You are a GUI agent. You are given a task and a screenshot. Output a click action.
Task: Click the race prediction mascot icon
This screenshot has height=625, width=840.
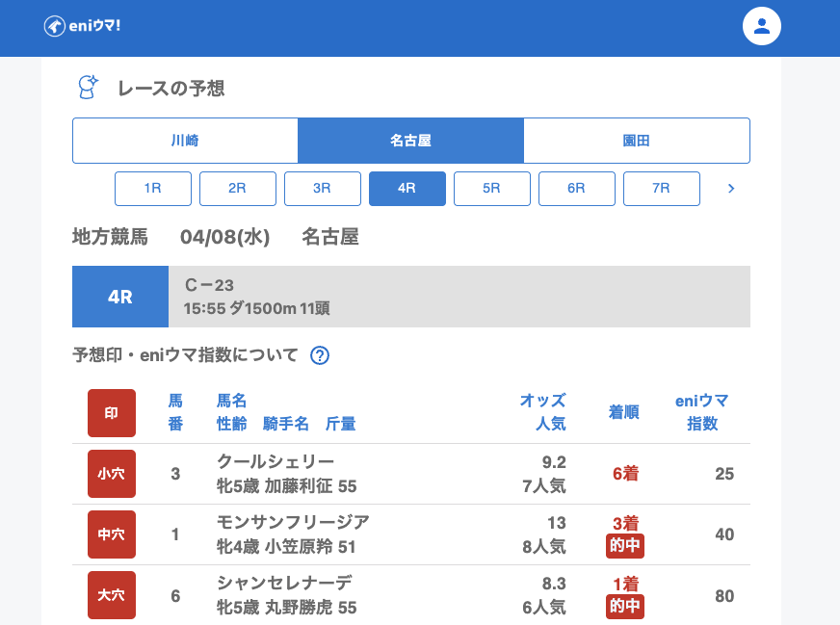coord(89,88)
